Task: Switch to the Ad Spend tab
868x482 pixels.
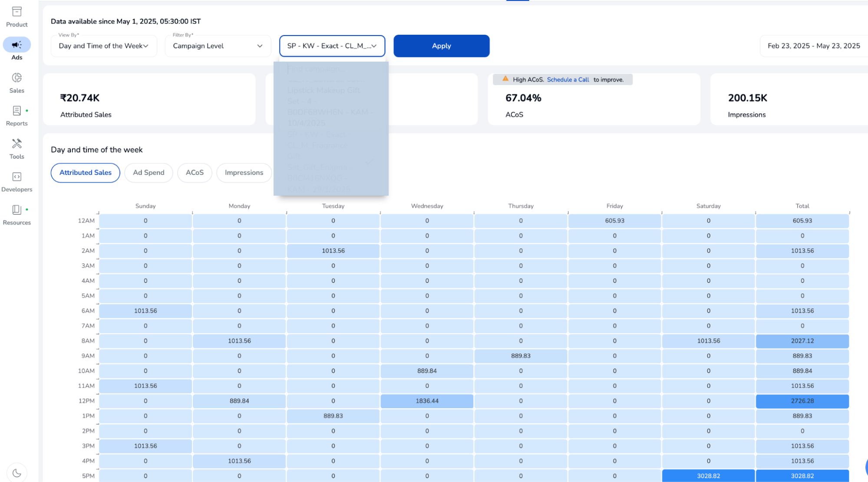Action: [149, 173]
